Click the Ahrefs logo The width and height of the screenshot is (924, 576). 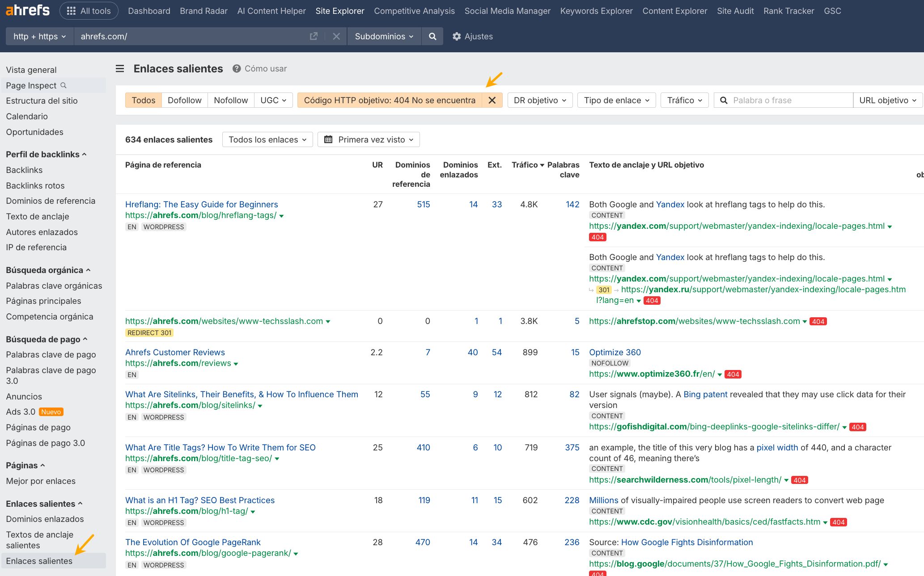pyautogui.click(x=28, y=11)
